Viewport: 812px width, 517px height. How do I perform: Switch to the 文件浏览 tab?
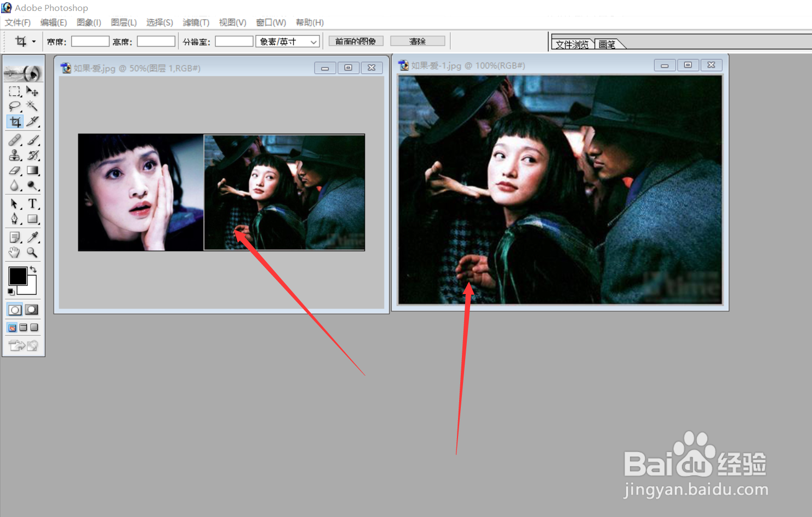point(572,44)
